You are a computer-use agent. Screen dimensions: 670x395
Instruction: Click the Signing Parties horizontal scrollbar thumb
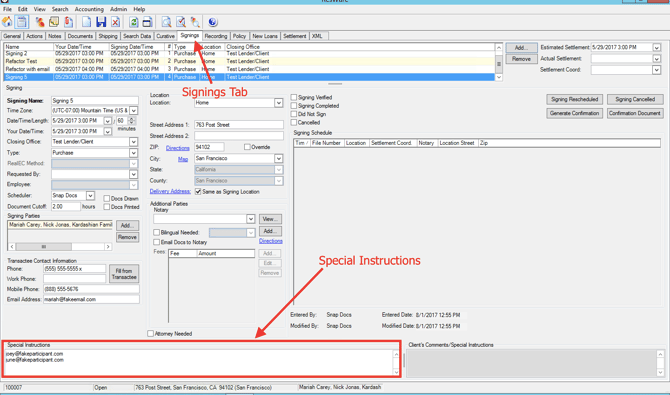(x=44, y=247)
